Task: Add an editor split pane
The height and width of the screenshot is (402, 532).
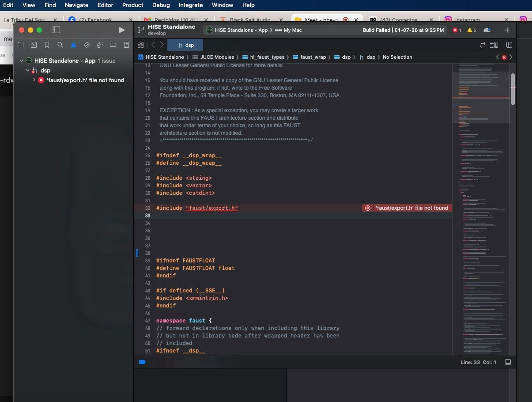Action: click(509, 45)
